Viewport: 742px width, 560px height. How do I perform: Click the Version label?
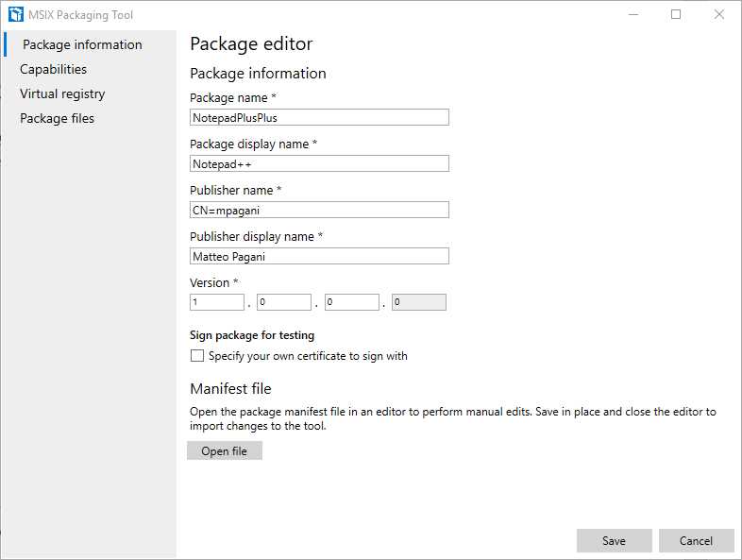[x=214, y=282]
